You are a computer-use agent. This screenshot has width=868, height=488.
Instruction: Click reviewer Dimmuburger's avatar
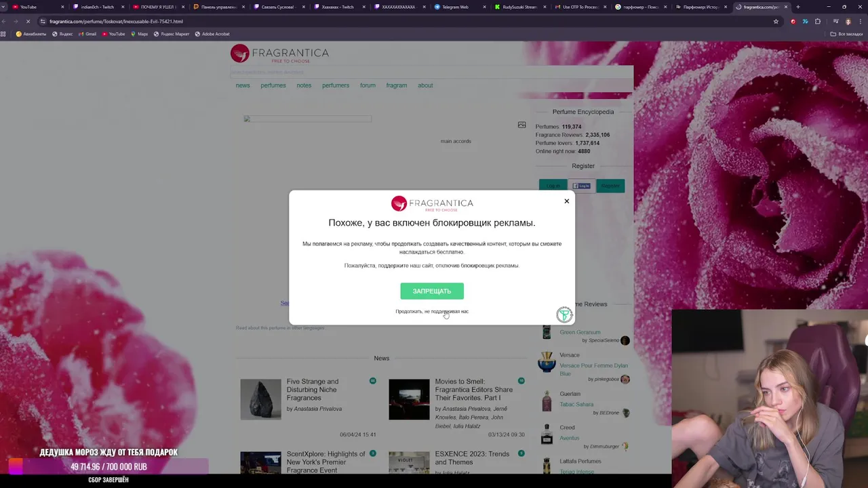click(625, 446)
